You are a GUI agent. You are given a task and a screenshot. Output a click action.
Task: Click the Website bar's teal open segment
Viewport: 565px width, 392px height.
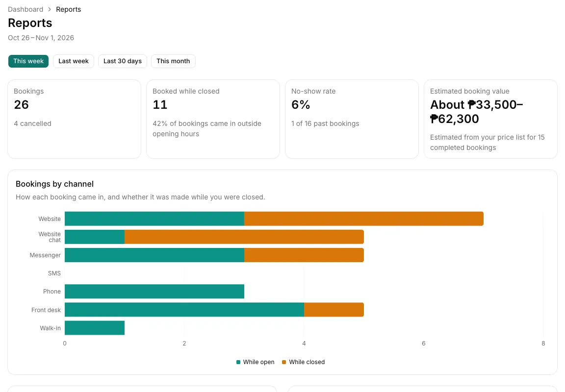pyautogui.click(x=154, y=219)
